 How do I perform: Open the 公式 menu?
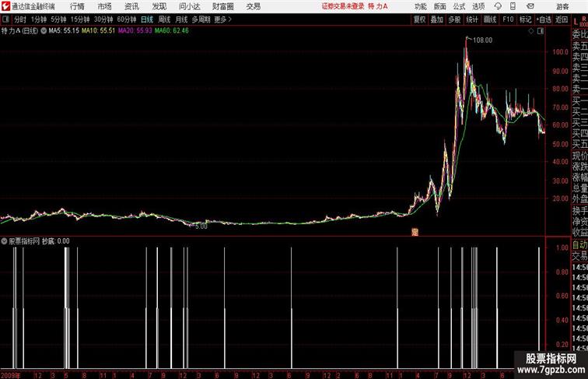coord(459,6)
